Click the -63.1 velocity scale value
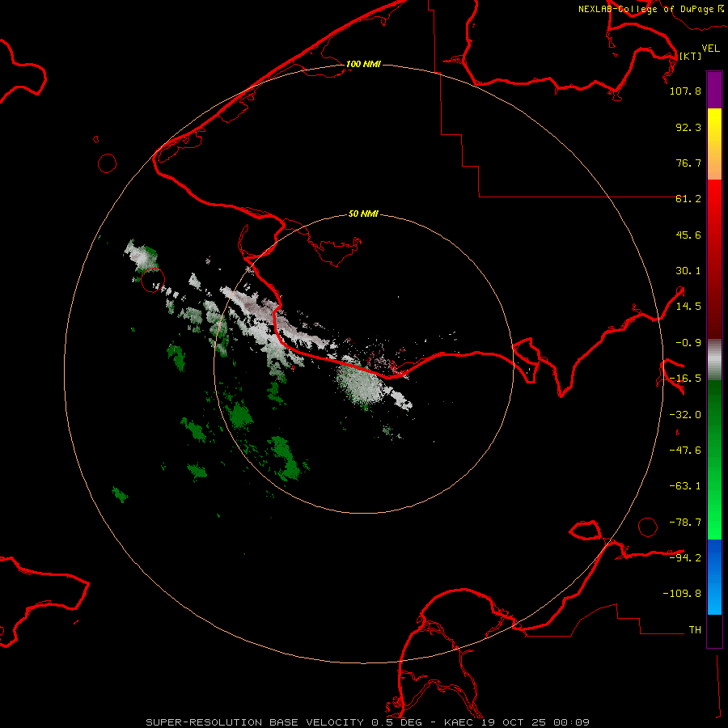This screenshot has height=728, width=728. coord(685,486)
